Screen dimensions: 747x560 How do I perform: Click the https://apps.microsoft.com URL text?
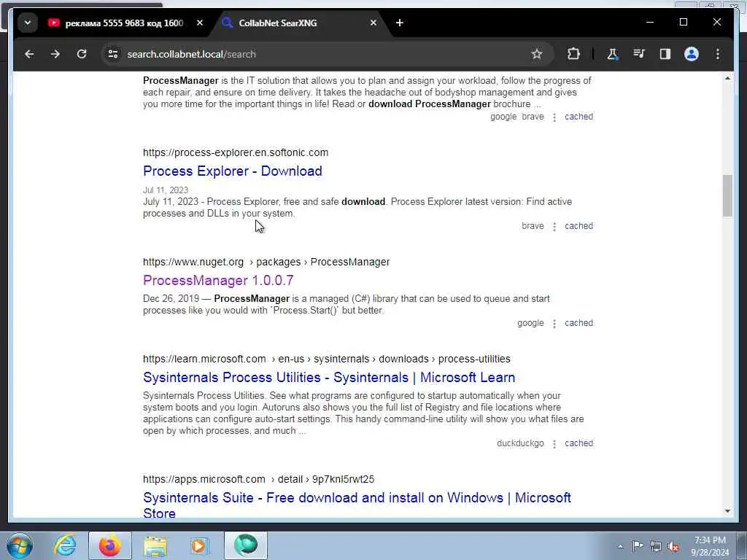pyautogui.click(x=204, y=479)
